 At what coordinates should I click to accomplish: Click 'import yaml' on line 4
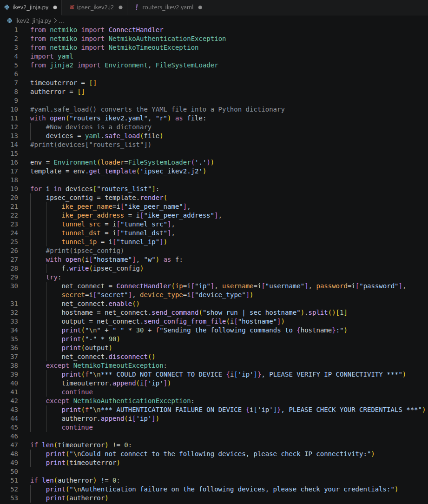pos(52,56)
